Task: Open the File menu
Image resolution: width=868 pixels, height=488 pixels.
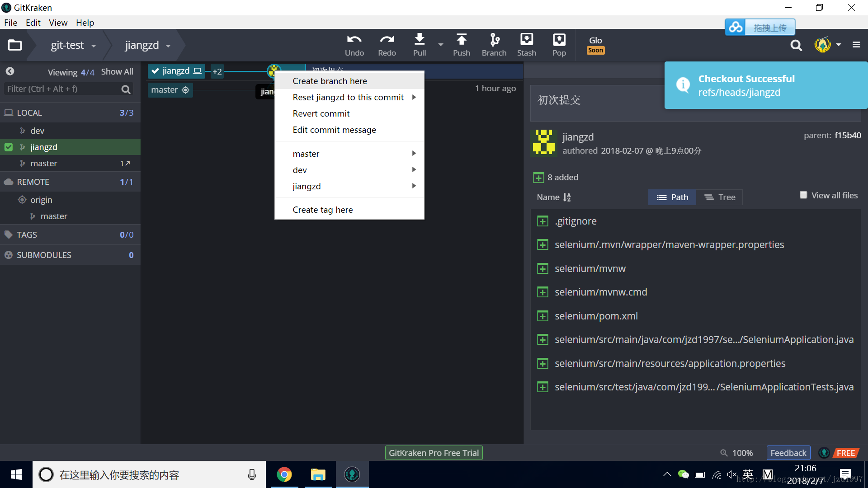Action: [x=10, y=23]
